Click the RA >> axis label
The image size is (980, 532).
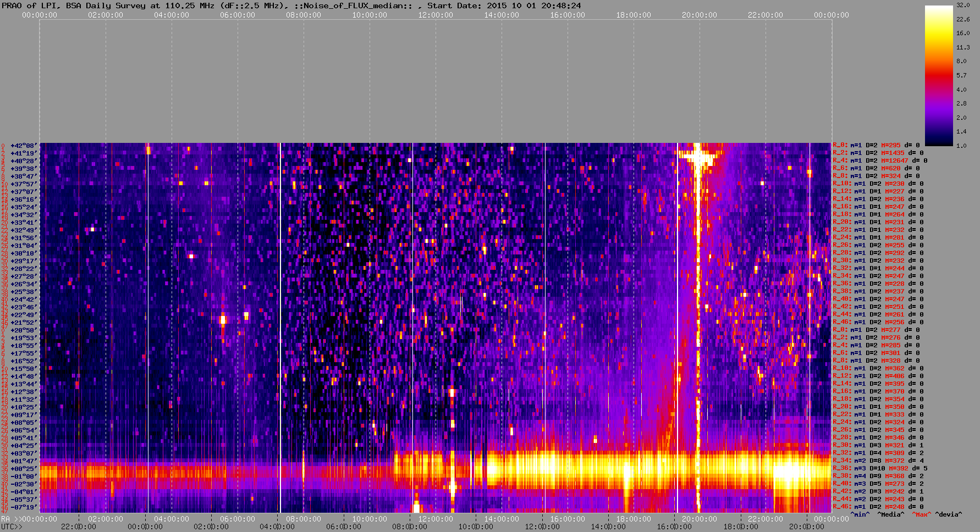coord(11,519)
